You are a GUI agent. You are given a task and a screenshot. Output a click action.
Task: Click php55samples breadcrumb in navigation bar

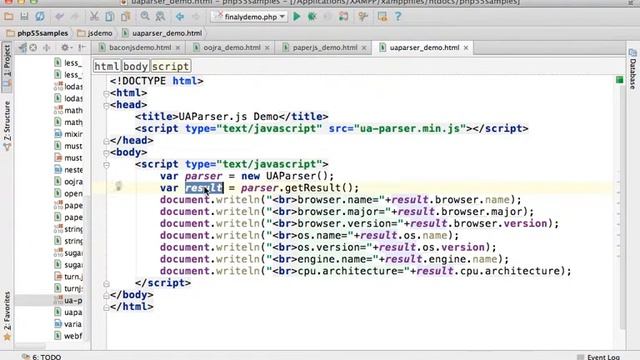click(37, 33)
